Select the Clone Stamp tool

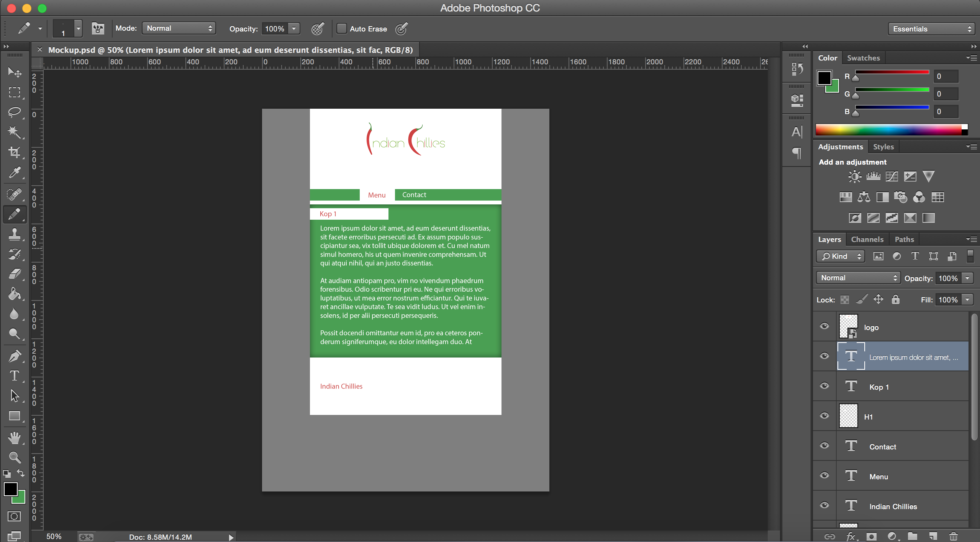[x=15, y=234]
